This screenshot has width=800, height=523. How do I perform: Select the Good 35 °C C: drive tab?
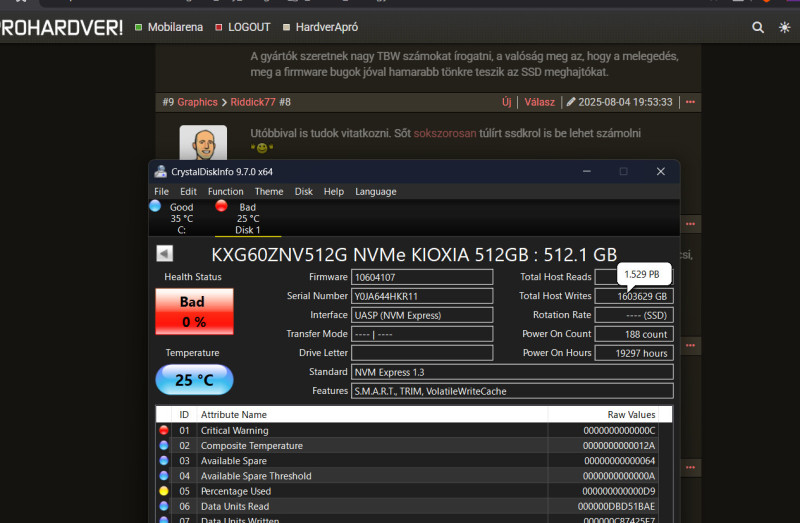(x=181, y=218)
